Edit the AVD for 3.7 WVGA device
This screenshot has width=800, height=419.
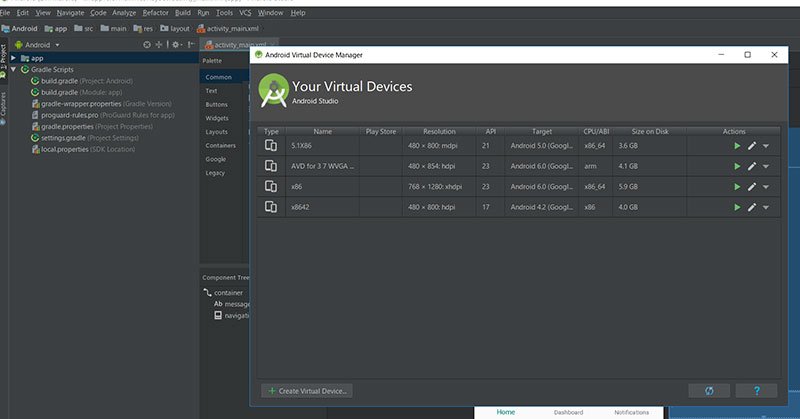tap(752, 166)
